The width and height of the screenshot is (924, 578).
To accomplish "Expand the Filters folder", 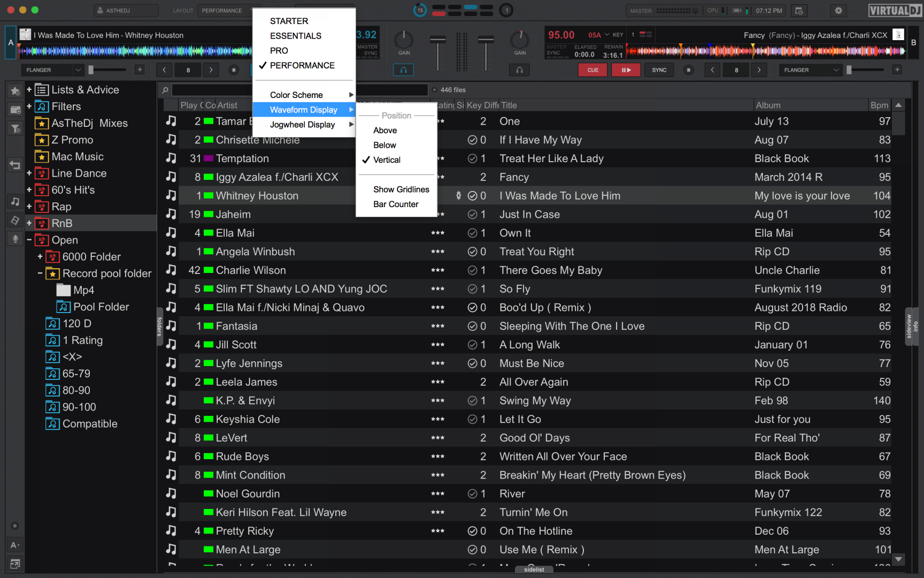I will coord(29,106).
